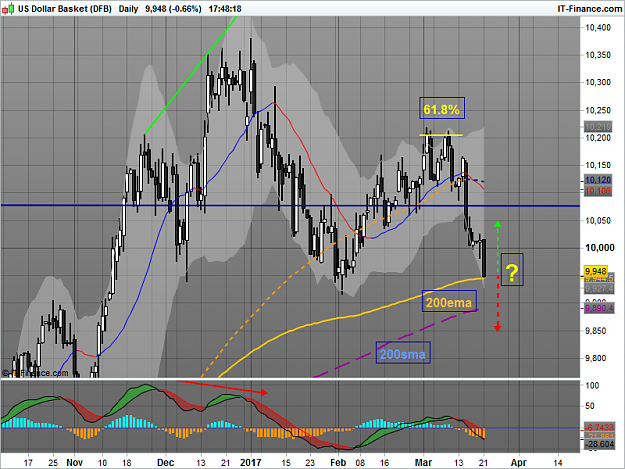625x469 pixels.
Task: Select the US Dollar Basket (DFB) title
Action: pyautogui.click(x=65, y=9)
